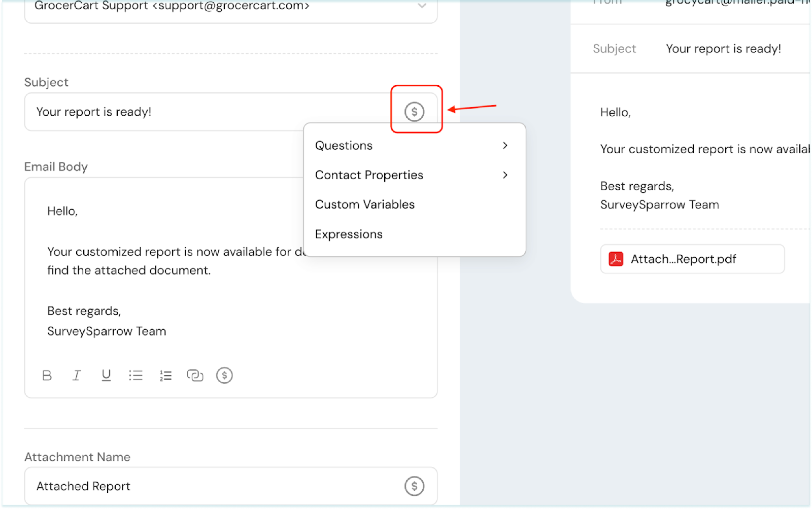Viewport: 812px width, 509px height.
Task: Click the PDF icon on attachment preview
Action: (x=616, y=259)
